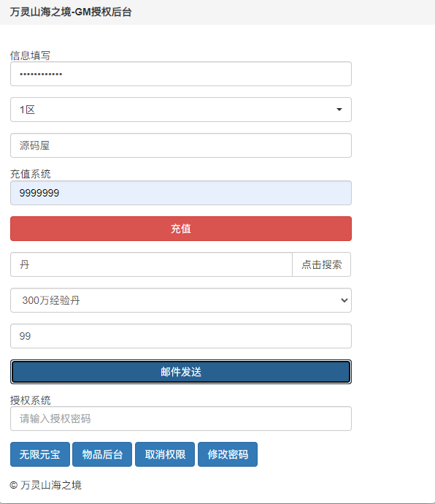Click the 9999999 recharge amount field
Image resolution: width=435 pixels, height=504 pixels.
pos(181,193)
